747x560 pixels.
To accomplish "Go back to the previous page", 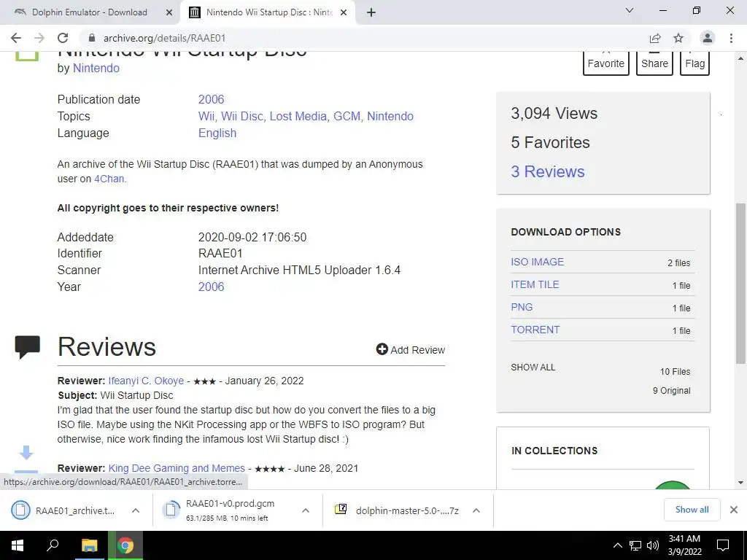I will click(x=16, y=38).
